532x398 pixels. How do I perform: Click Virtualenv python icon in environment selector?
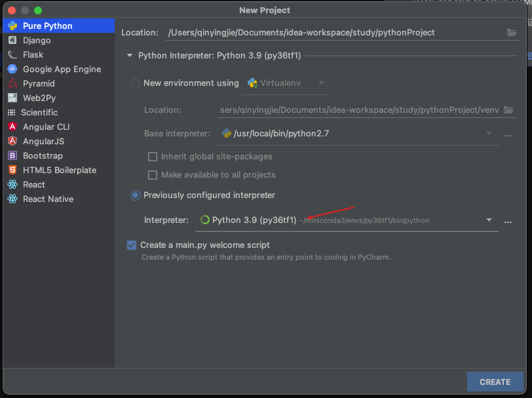click(x=252, y=83)
